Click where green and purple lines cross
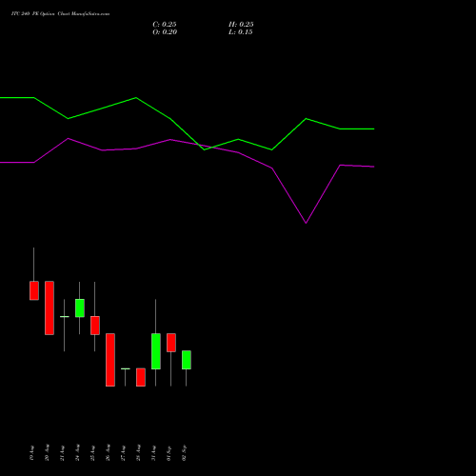This screenshot has height=476, width=476. pyautogui.click(x=201, y=146)
